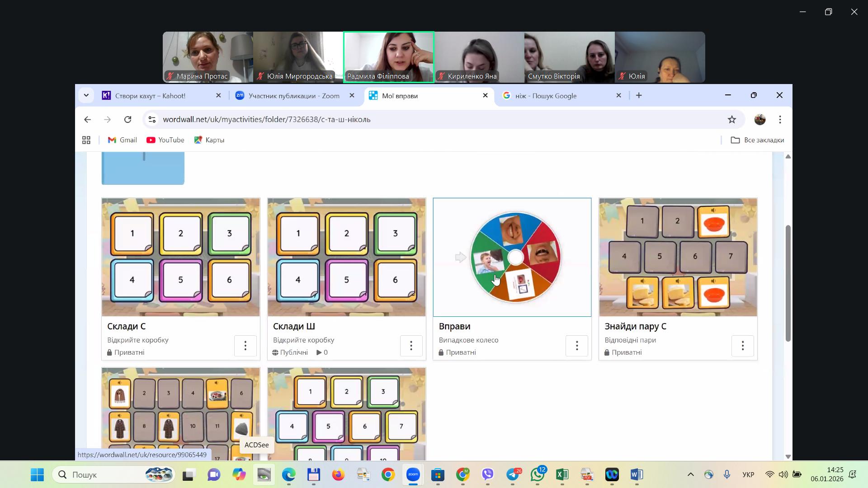Open the Все закладки bookmarks folder

[x=757, y=140]
